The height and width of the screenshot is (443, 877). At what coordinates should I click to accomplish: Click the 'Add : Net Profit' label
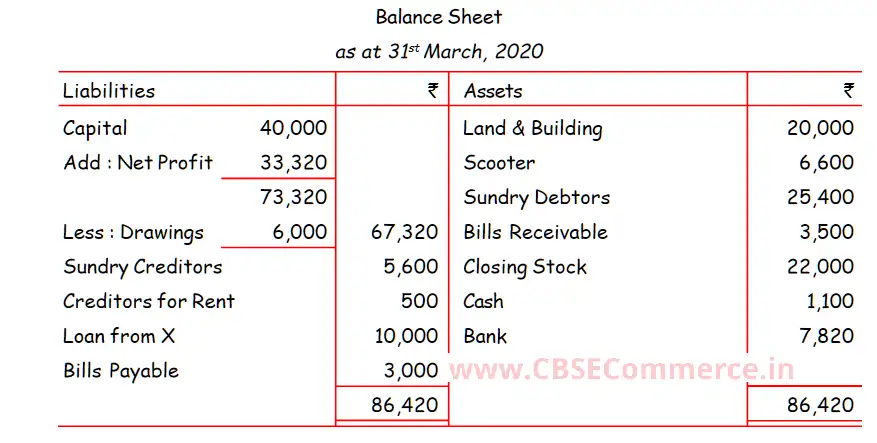pos(138,162)
